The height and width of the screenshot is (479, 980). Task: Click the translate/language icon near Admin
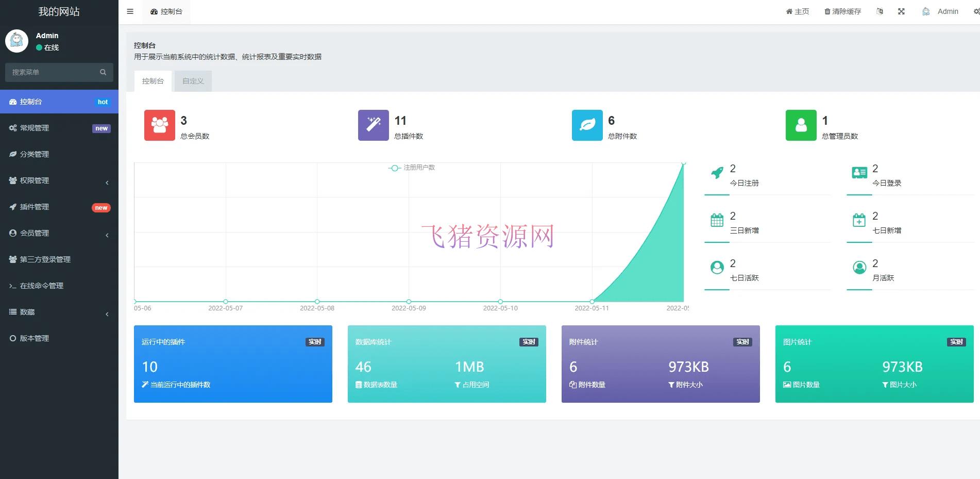click(x=880, y=11)
